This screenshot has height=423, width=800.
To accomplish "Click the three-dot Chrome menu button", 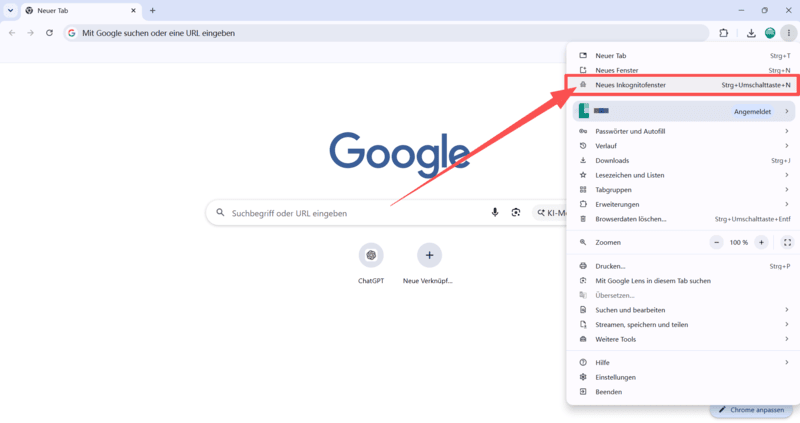I will (788, 33).
